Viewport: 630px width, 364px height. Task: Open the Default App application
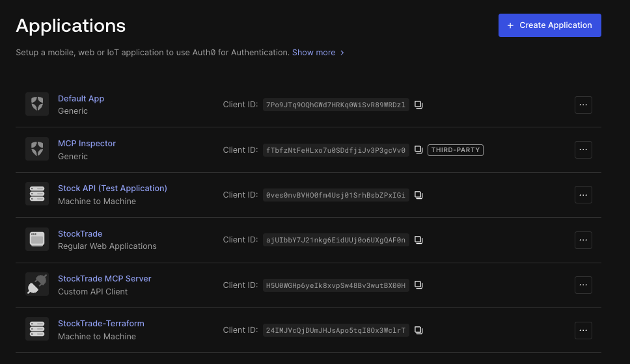[x=81, y=98]
